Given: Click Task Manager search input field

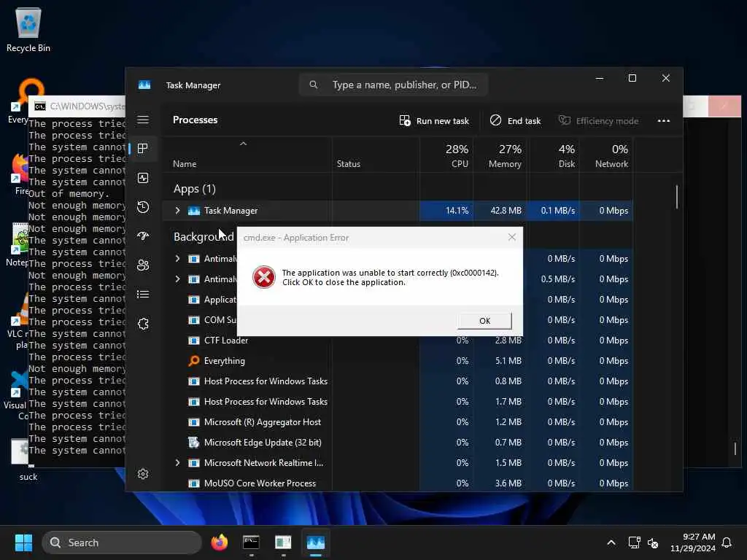Looking at the screenshot, I should click(393, 85).
